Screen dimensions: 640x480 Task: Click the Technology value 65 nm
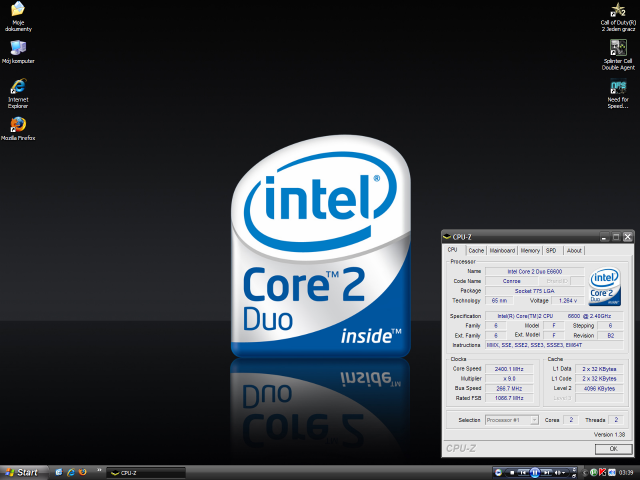tap(499, 301)
